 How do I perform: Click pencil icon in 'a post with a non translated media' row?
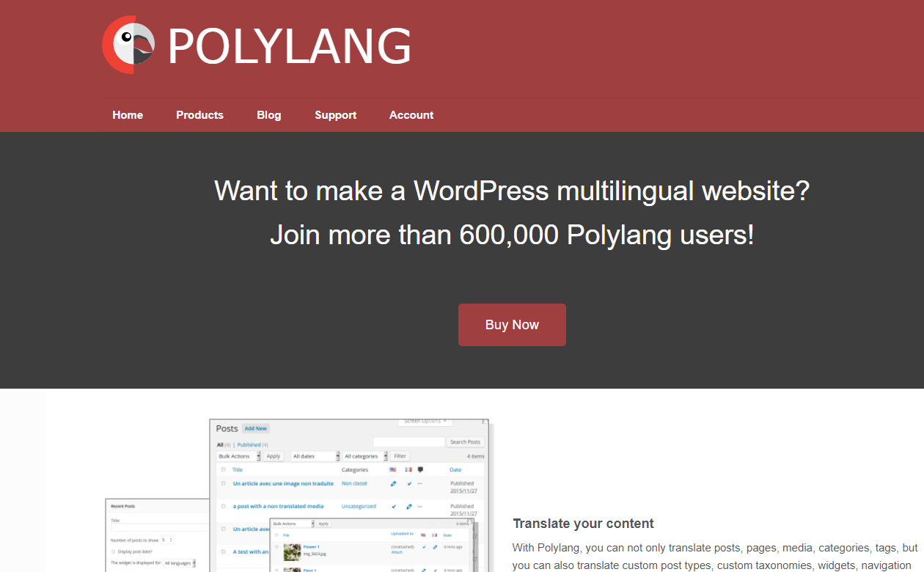point(409,507)
